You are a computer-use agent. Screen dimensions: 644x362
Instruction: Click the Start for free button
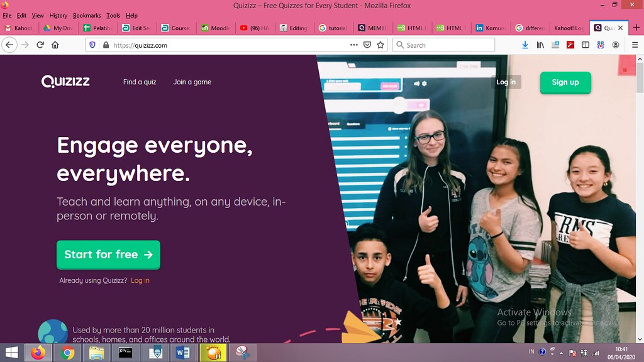point(108,255)
